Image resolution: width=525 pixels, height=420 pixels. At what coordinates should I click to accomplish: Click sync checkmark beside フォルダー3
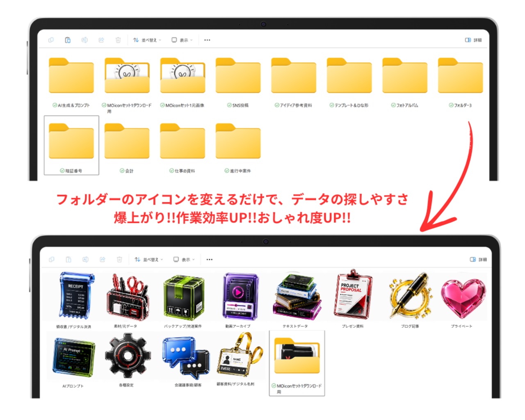tap(451, 105)
